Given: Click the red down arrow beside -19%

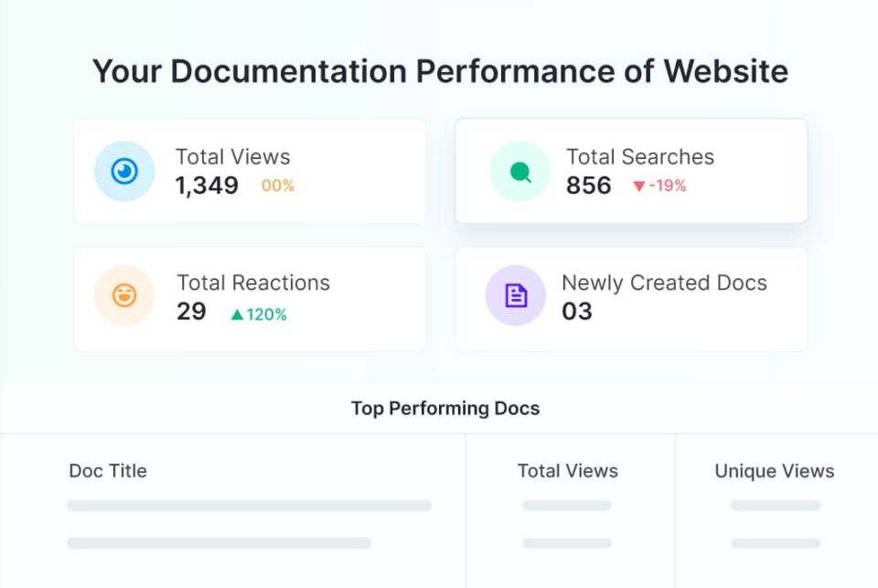Looking at the screenshot, I should click(x=638, y=187).
